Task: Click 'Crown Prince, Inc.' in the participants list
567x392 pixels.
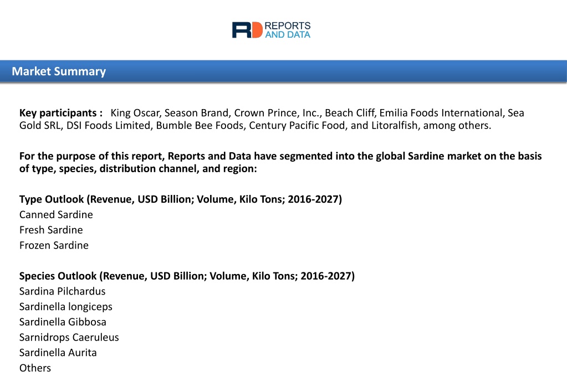Action: click(x=278, y=113)
